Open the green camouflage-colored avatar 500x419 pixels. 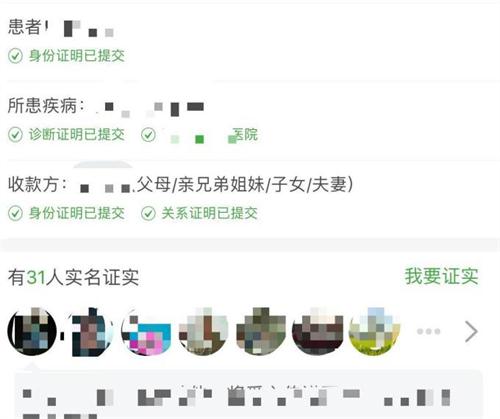(261, 332)
